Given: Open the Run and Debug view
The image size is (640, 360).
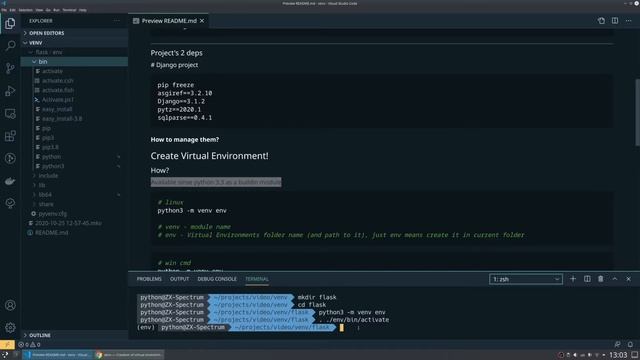Looking at the screenshot, I should (x=10, y=91).
